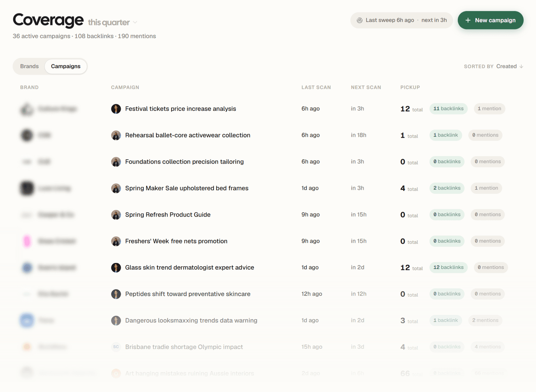Click 1 mention badge in Festival tickets row
This screenshot has height=392, width=536.
(489, 109)
